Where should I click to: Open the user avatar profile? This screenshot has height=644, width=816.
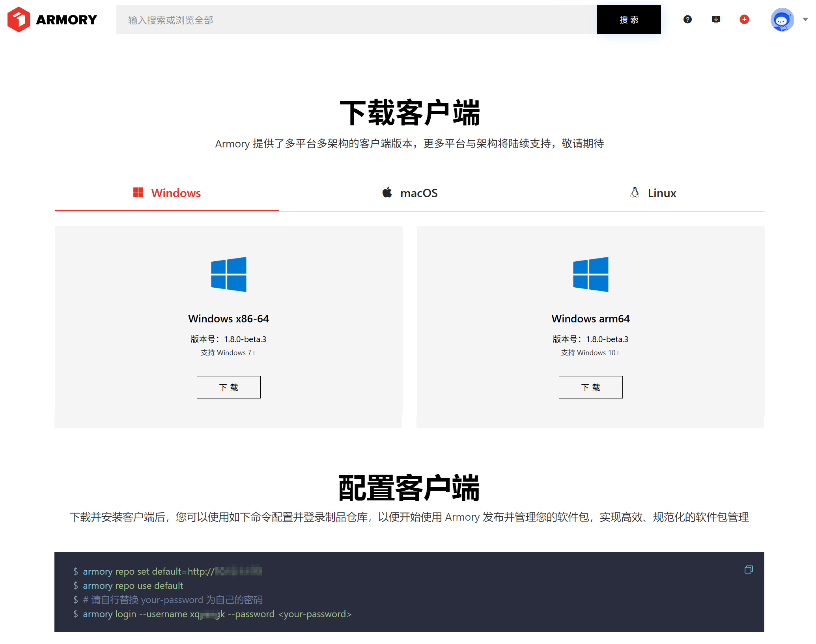tap(782, 19)
